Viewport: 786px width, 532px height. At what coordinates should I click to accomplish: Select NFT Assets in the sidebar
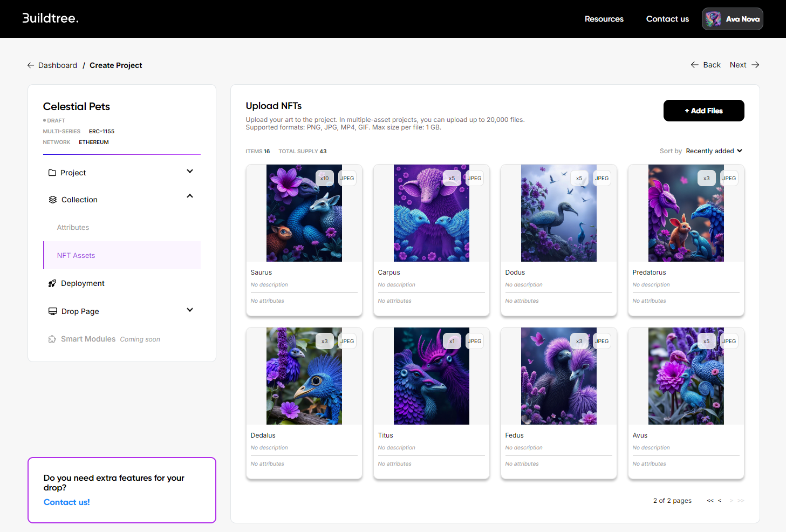pyautogui.click(x=76, y=256)
